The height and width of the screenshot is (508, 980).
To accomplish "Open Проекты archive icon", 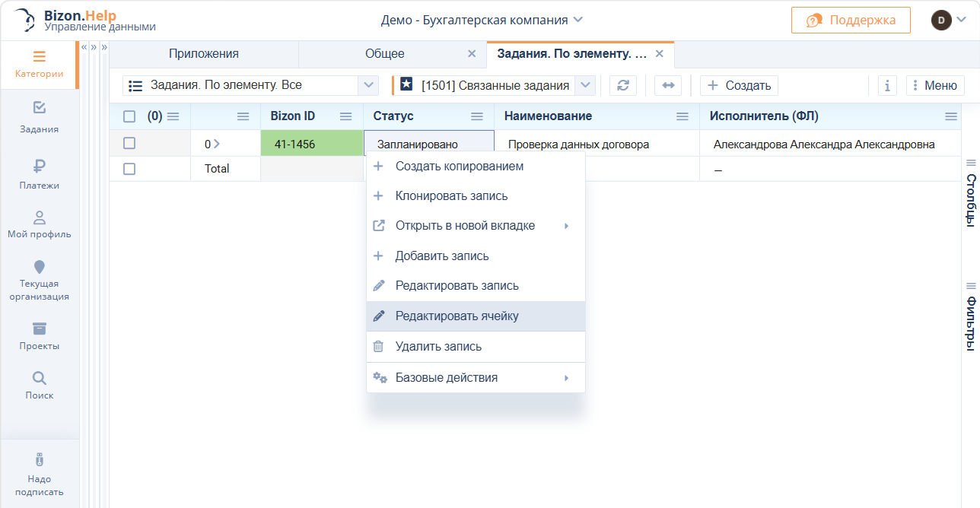I will pos(40,329).
